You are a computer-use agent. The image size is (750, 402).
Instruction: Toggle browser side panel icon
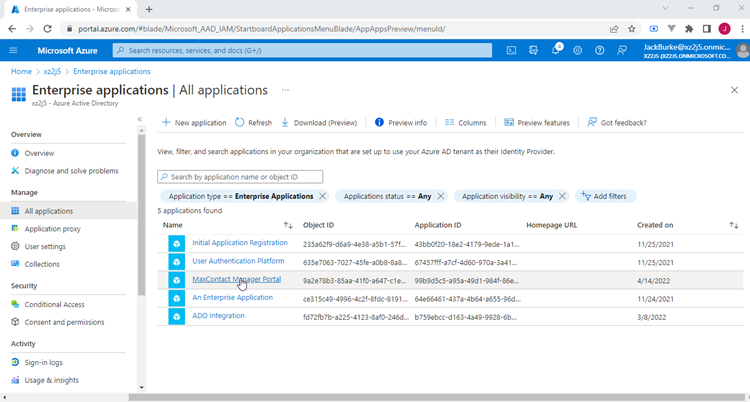(x=707, y=29)
